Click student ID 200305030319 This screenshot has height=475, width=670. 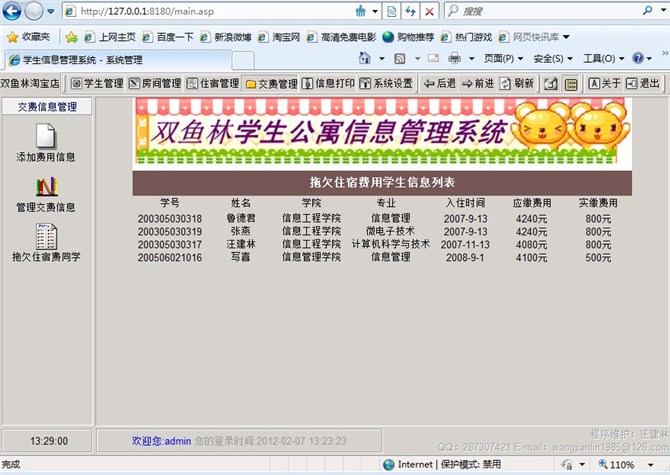tap(170, 232)
